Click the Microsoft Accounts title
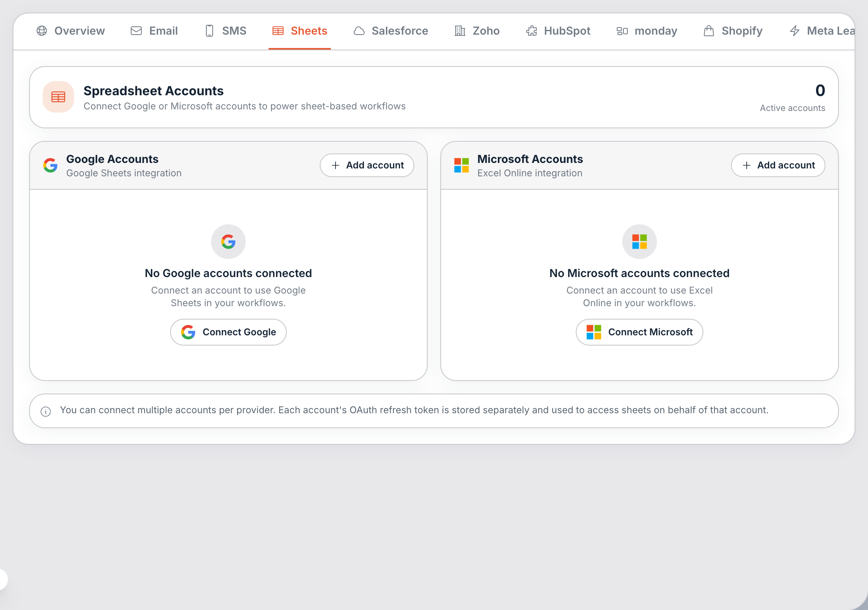The height and width of the screenshot is (610, 868). pyautogui.click(x=530, y=159)
